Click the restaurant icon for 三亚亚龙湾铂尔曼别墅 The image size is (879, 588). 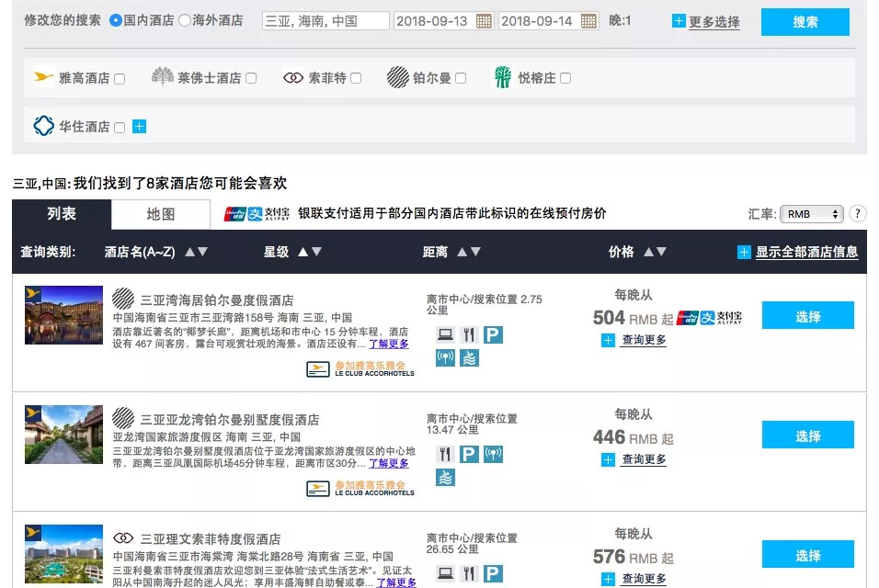coord(446,454)
